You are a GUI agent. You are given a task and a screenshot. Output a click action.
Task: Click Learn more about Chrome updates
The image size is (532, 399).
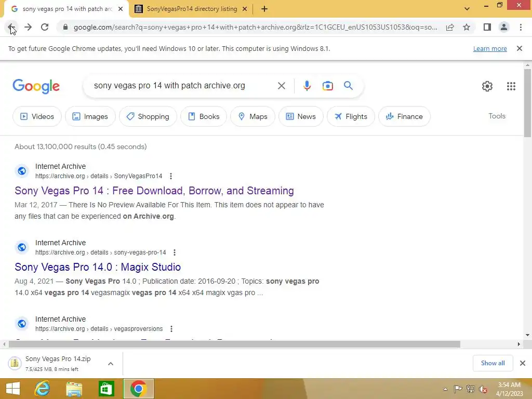[x=490, y=48]
